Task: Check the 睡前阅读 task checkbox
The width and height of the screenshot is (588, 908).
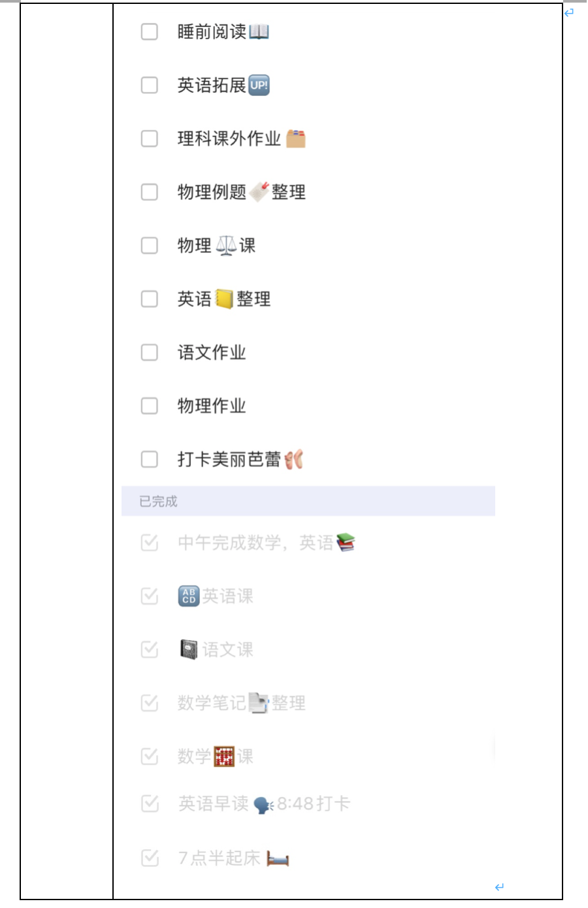Action: [x=150, y=31]
